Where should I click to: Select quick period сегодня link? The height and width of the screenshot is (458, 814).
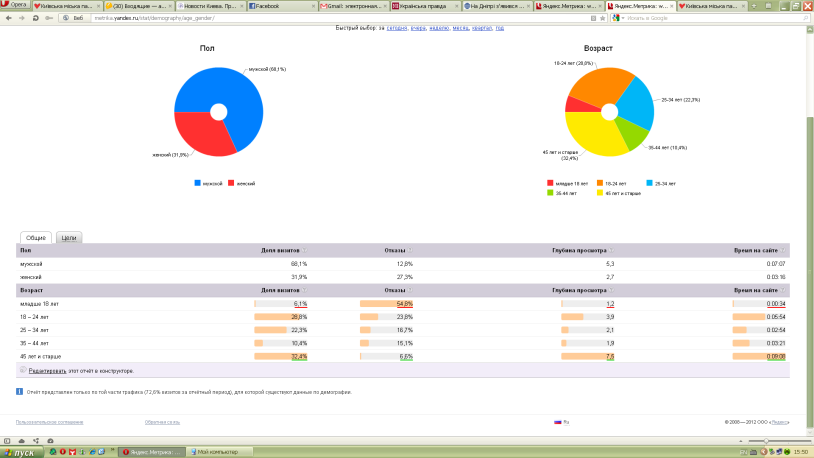397,28
